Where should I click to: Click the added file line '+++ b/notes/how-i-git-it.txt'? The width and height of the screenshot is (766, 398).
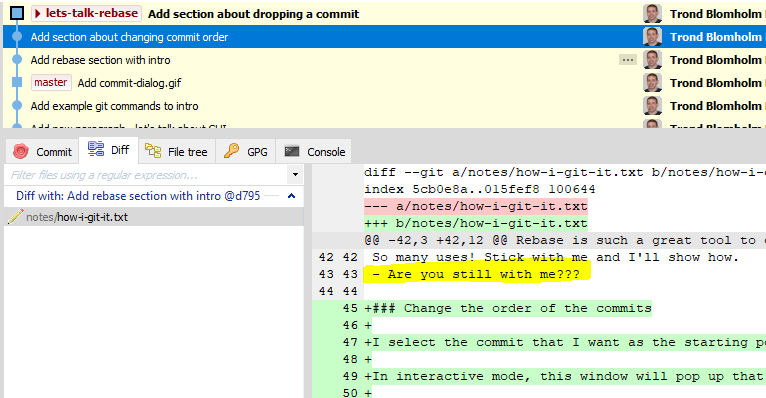point(475,223)
